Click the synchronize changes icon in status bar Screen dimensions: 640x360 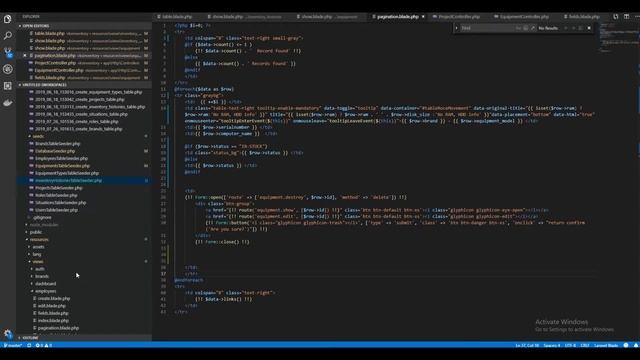point(29,345)
